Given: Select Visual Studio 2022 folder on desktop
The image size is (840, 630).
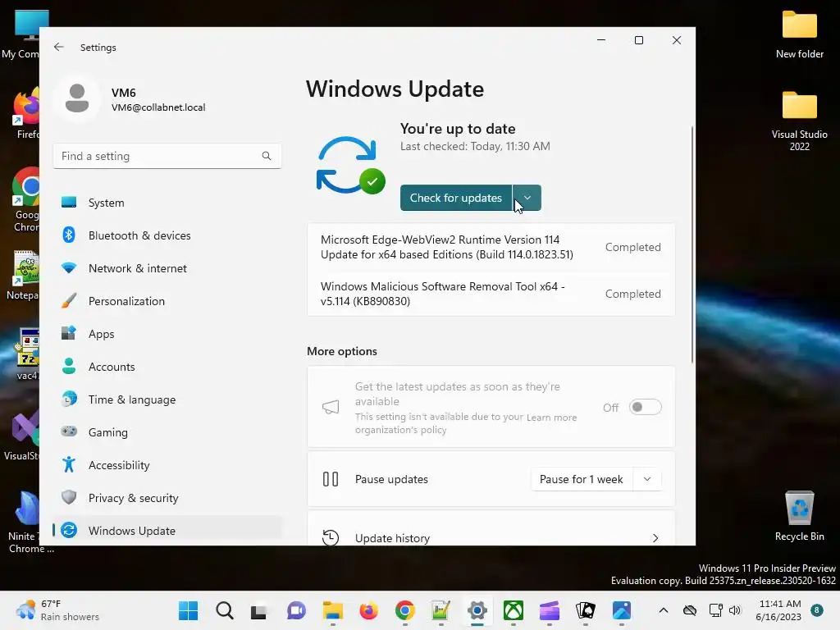Looking at the screenshot, I should tap(799, 121).
